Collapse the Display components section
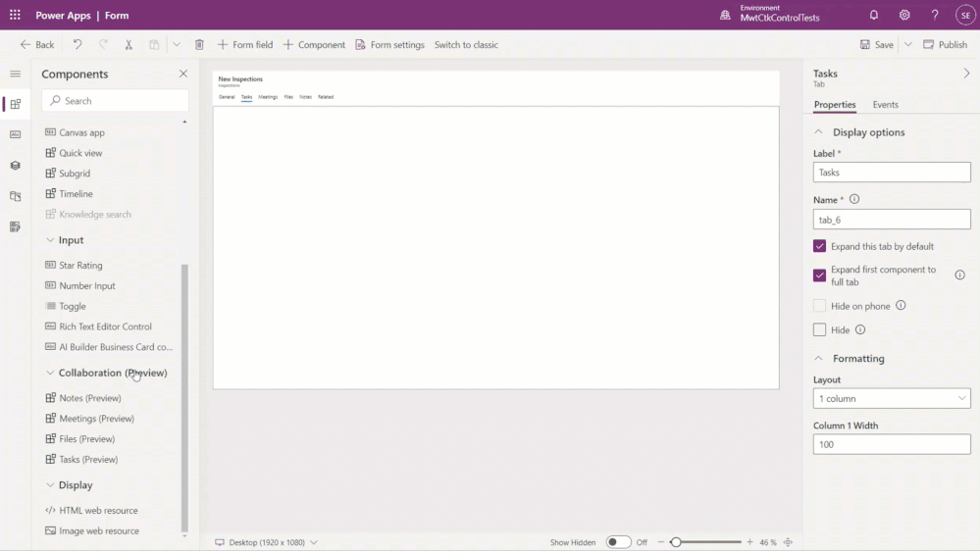The width and height of the screenshot is (980, 551). click(50, 484)
